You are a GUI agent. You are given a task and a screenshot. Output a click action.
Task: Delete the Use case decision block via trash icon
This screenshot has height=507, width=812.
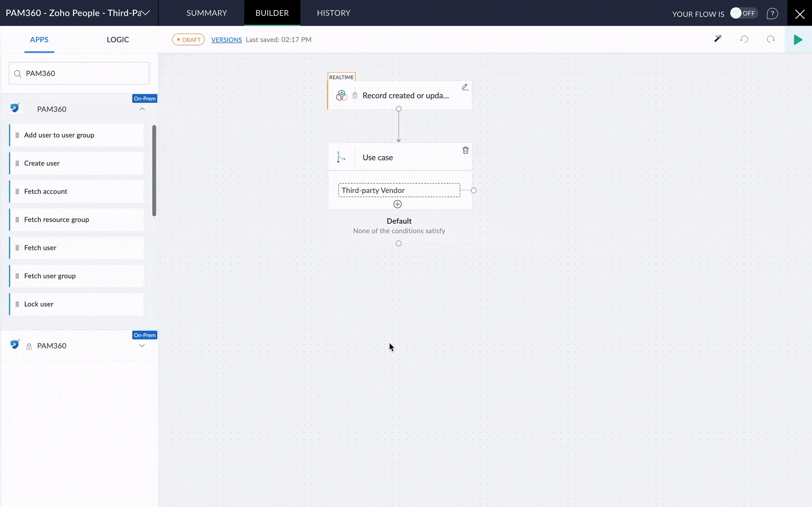pos(465,150)
